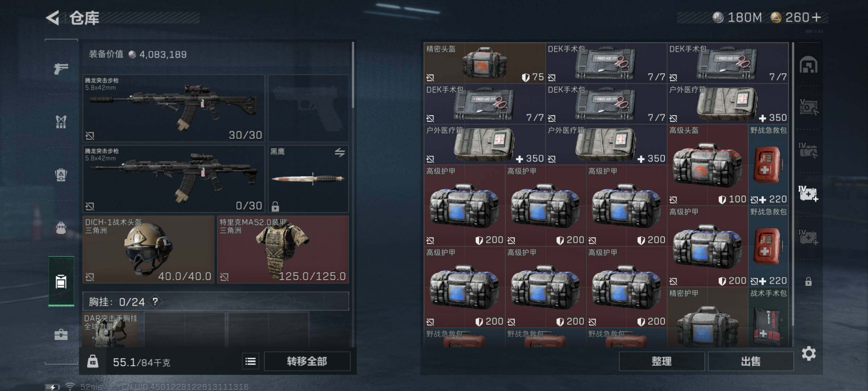Screen dimensions: 868x391
Task: Open the briefcase safe box sidebar icon
Action: (61, 334)
